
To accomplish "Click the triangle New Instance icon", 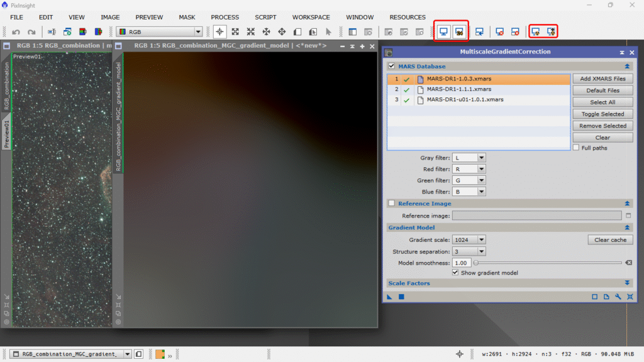I will coord(390,297).
